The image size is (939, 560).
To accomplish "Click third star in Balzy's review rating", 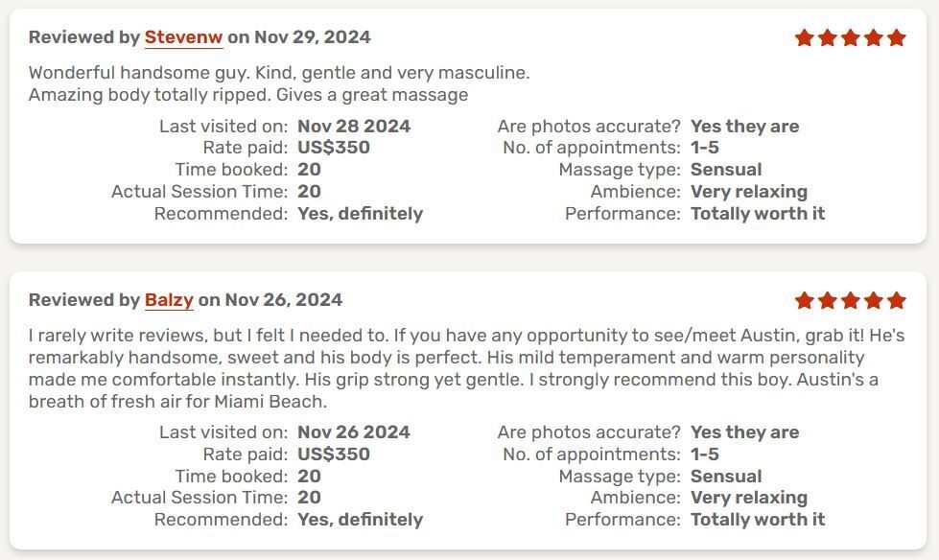I will click(x=851, y=300).
